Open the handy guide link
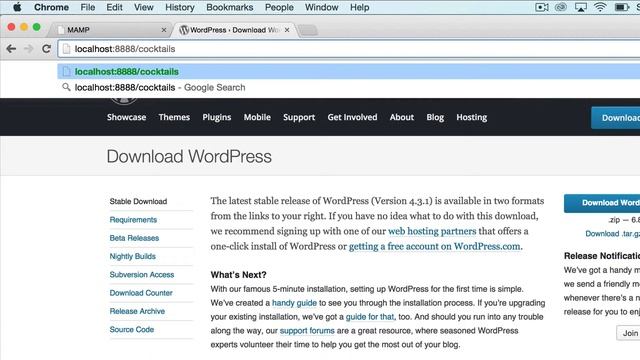The width and height of the screenshot is (640, 360). pyautogui.click(x=294, y=303)
